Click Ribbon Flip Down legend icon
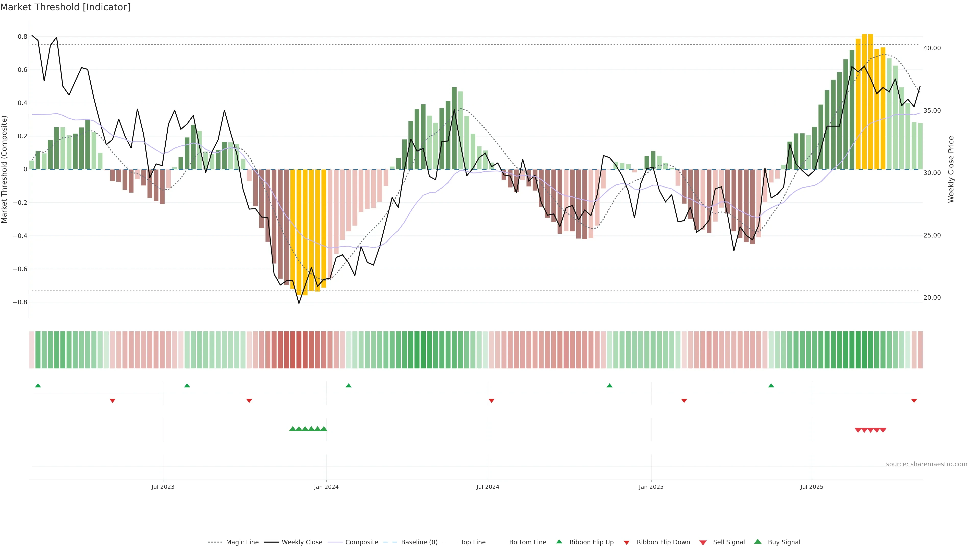This screenshot has height=551, width=980. (x=627, y=543)
